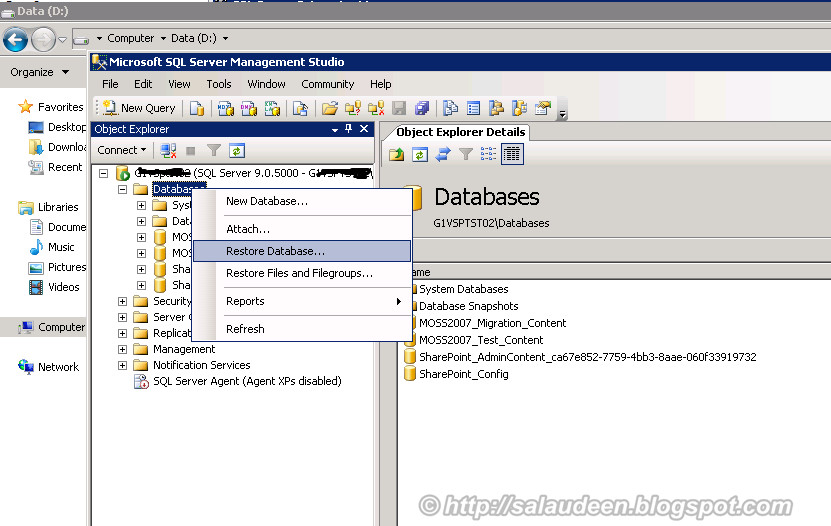Click the server icon with question mark
The height and width of the screenshot is (526, 831).
tap(352, 109)
